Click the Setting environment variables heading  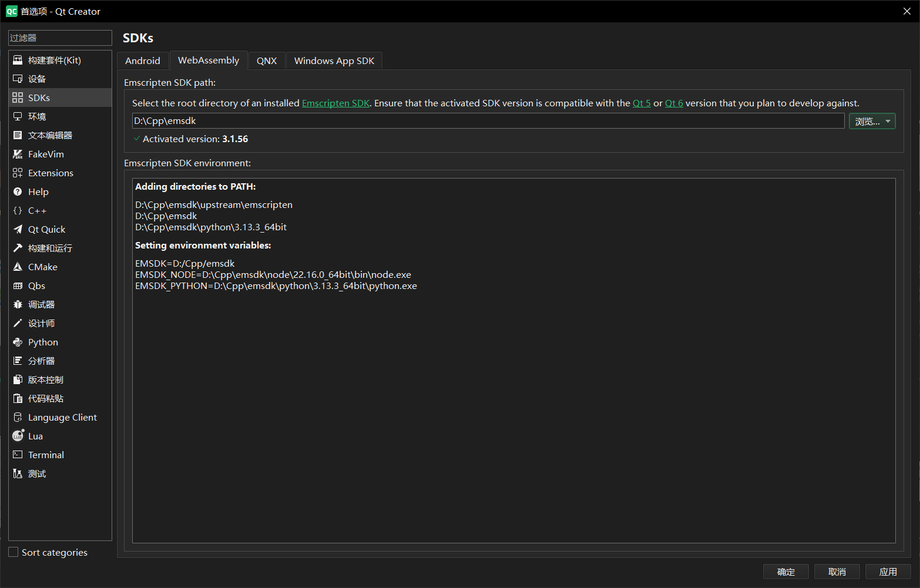[x=203, y=245]
